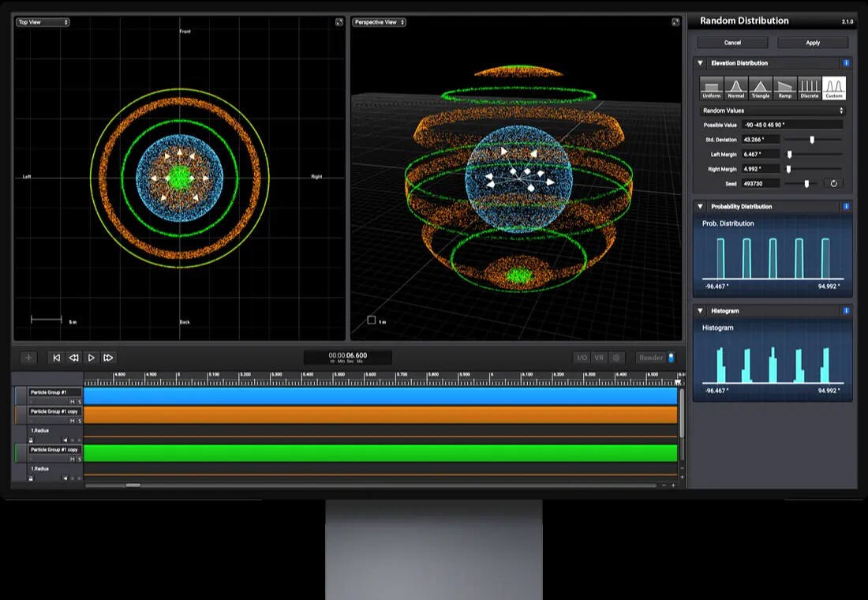Click the Possible Value input field
868x600 pixels.
pyautogui.click(x=792, y=125)
